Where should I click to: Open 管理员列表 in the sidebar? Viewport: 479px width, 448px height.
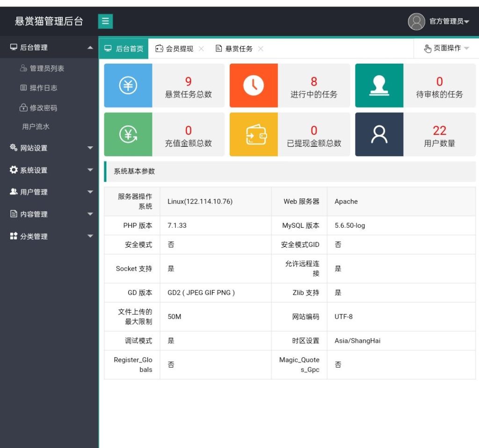pyautogui.click(x=46, y=68)
